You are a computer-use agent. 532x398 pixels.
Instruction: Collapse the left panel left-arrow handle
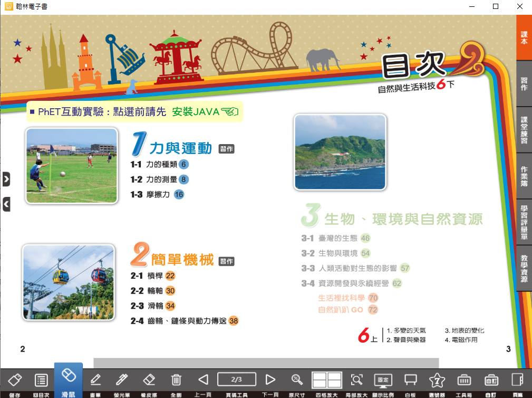(6, 204)
